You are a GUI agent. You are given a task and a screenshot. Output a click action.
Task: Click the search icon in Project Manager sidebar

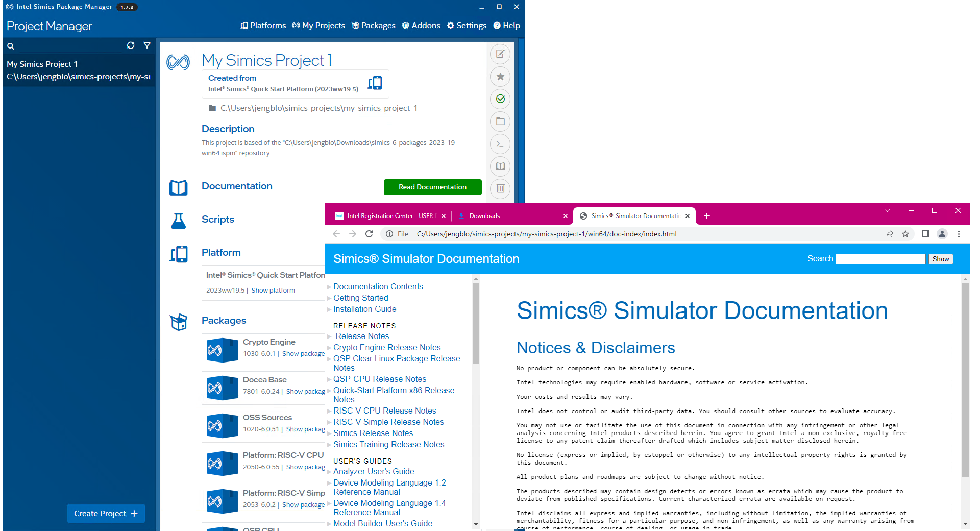click(11, 46)
